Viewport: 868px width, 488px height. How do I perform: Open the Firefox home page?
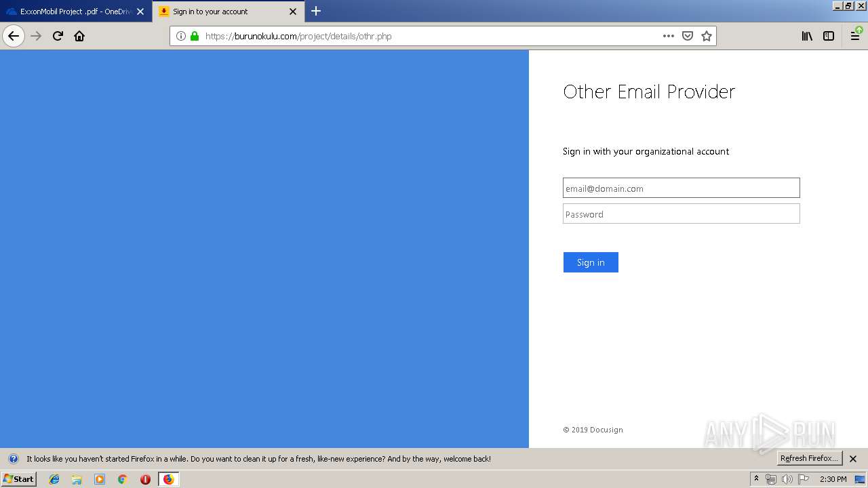click(79, 36)
